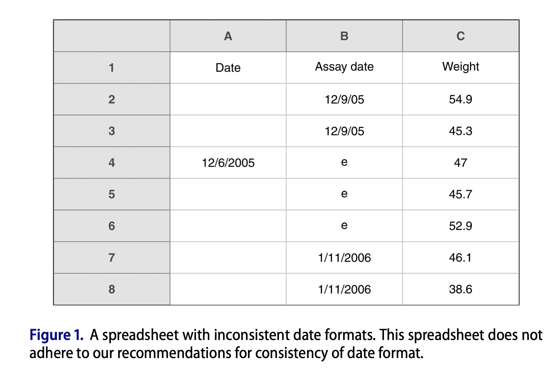
Task: Click the cell with weight 45.3
Action: tap(461, 131)
